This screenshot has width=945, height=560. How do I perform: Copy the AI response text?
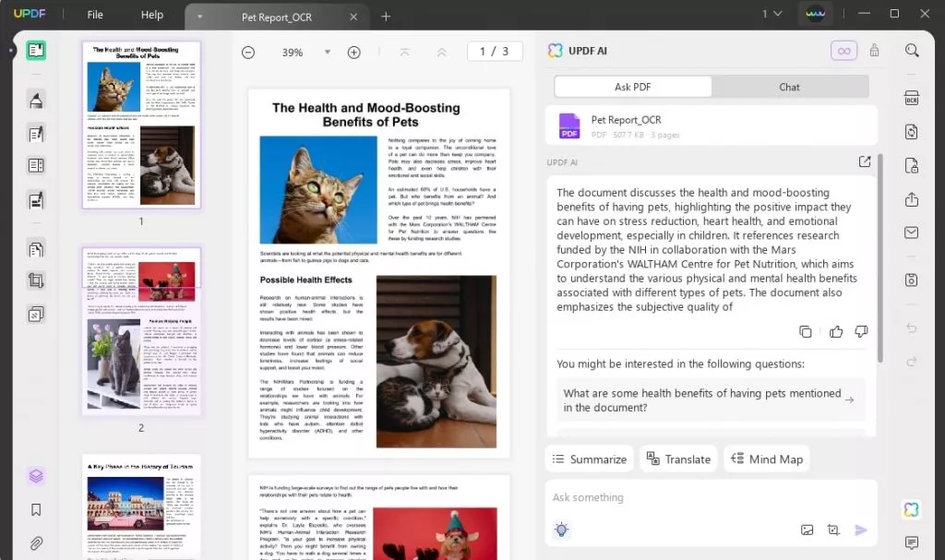tap(805, 331)
